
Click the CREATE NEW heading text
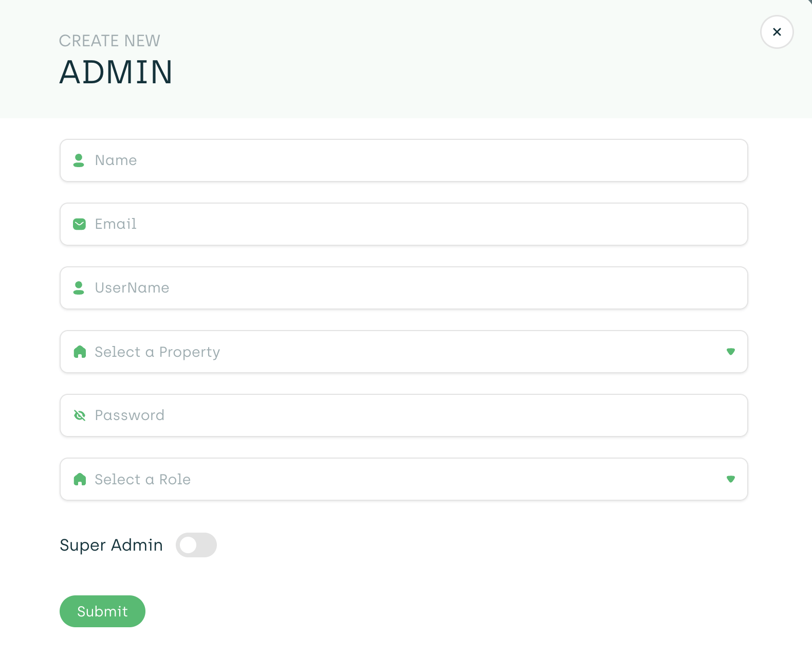(109, 41)
